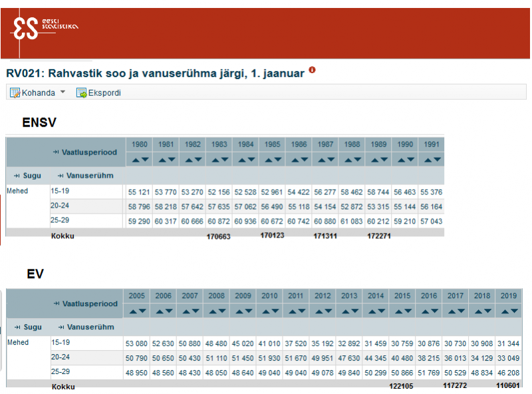This screenshot has width=532, height=394.
Task: Open the Kohanda dropdown arrow
Action: click(x=63, y=92)
